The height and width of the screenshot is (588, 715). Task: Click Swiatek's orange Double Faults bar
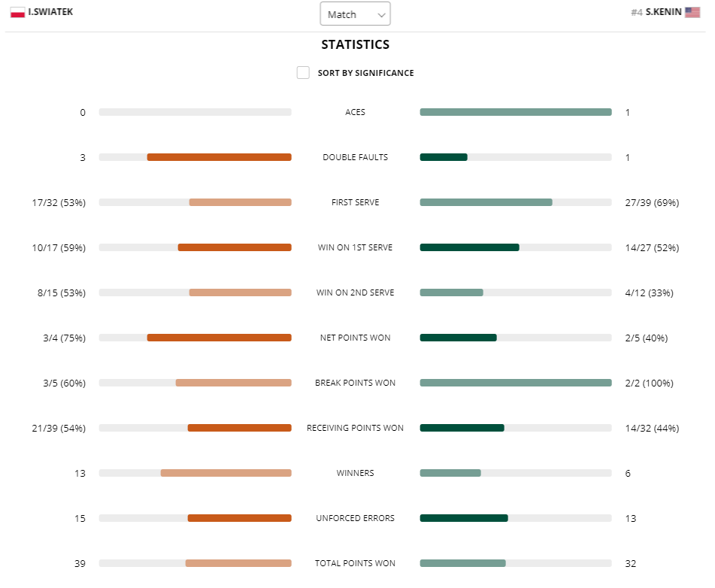tap(219, 157)
